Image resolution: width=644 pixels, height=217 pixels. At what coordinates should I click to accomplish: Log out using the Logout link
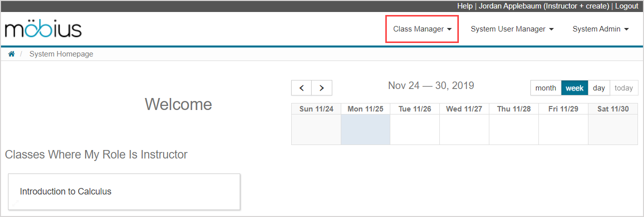tap(626, 6)
